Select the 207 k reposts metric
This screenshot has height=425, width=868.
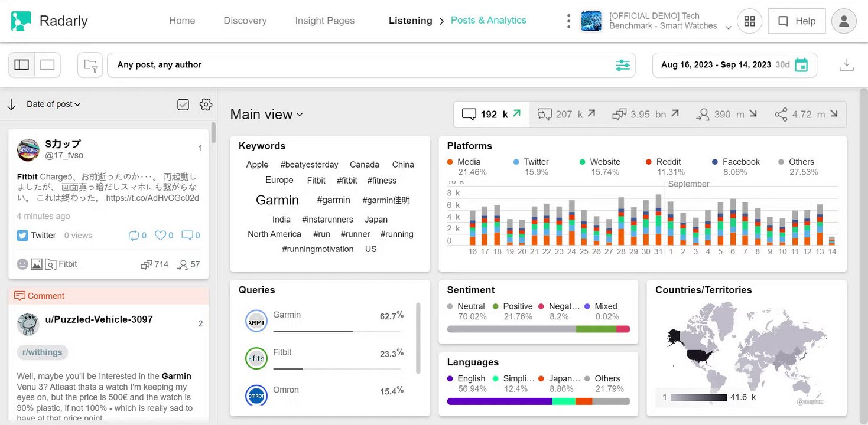(x=566, y=114)
